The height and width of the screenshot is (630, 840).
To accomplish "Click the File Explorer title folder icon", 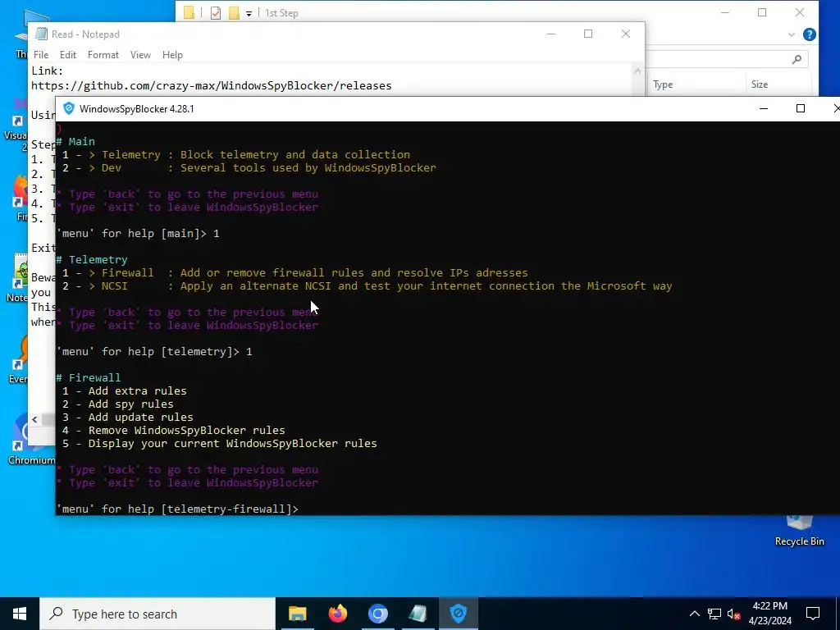I will (189, 13).
